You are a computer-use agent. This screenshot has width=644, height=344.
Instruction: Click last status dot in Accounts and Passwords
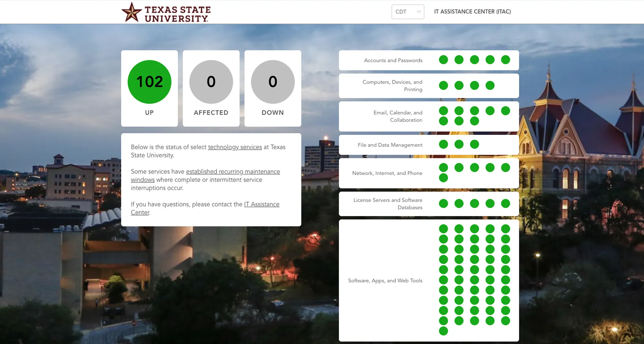click(x=505, y=60)
